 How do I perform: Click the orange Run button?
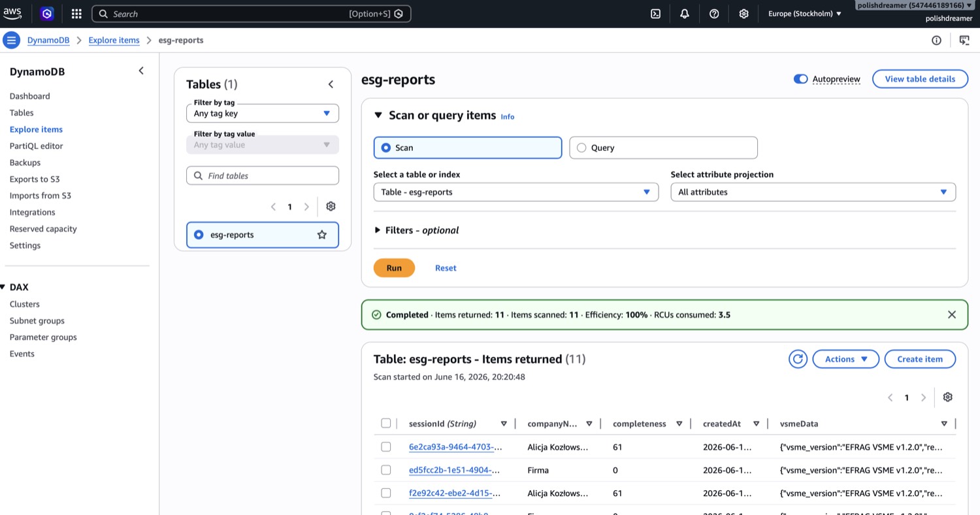(x=394, y=268)
